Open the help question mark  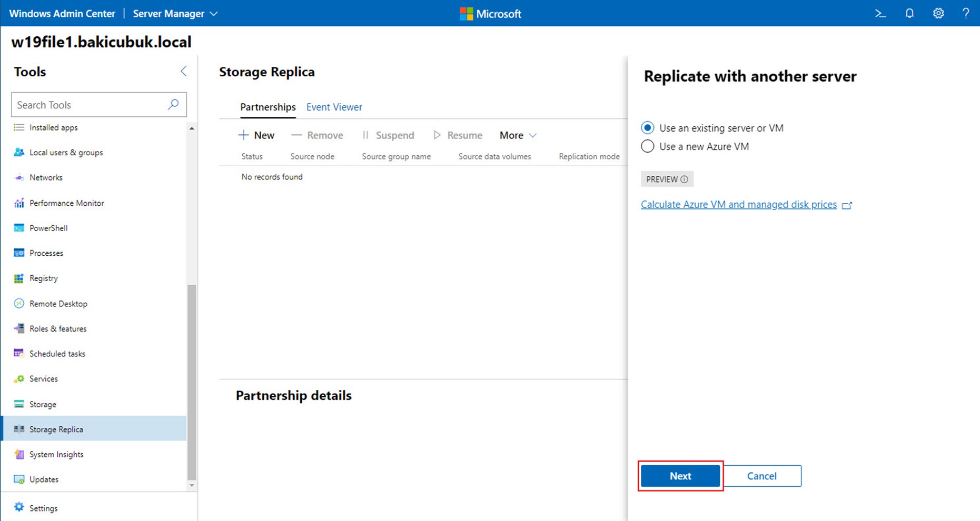pos(966,14)
